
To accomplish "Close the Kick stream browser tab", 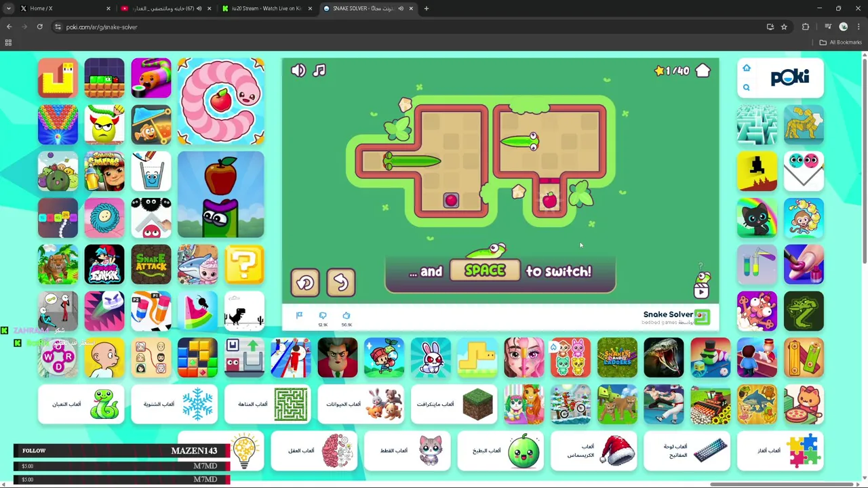I will (310, 8).
